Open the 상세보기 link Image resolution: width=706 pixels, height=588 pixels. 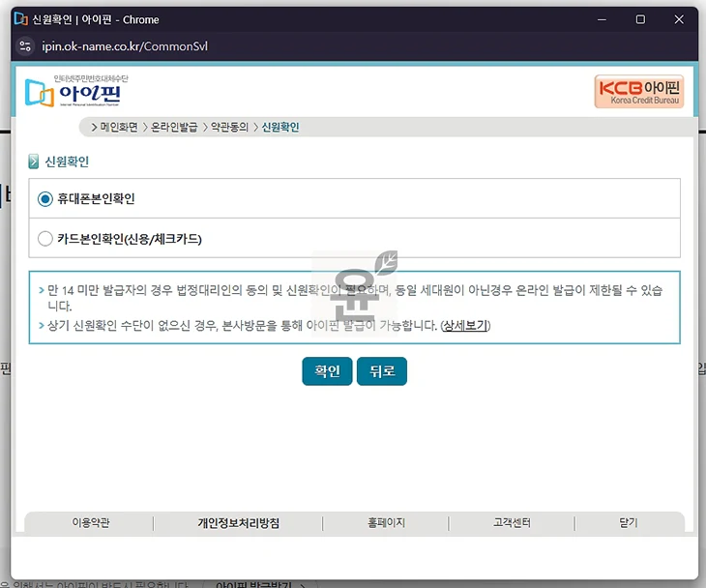click(465, 325)
